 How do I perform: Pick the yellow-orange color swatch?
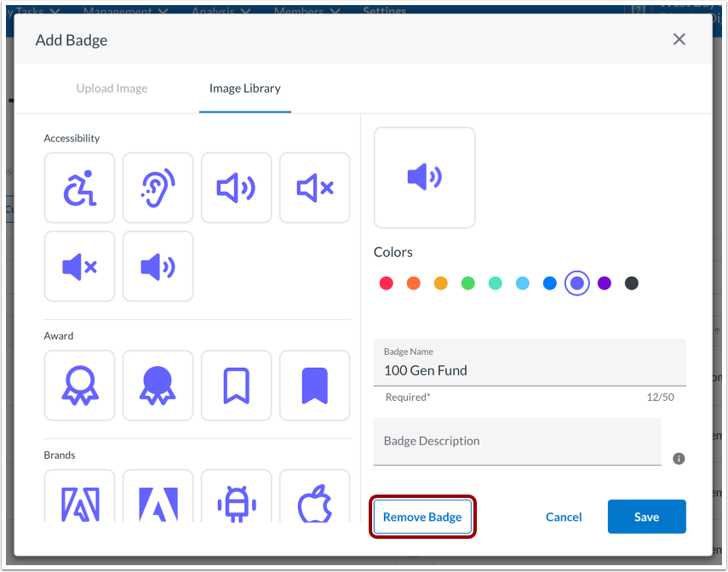pyautogui.click(x=440, y=283)
